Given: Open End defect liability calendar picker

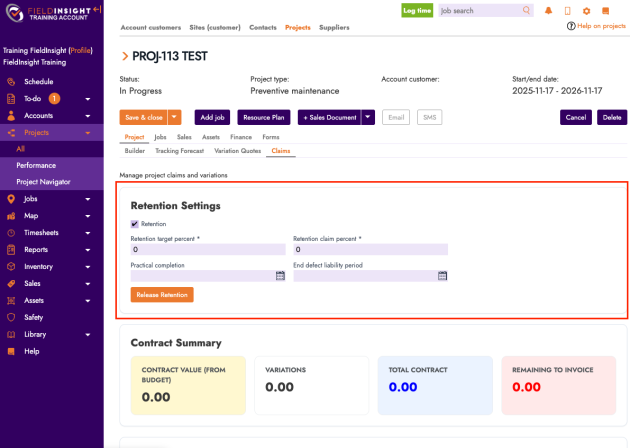Looking at the screenshot, I should [x=442, y=276].
